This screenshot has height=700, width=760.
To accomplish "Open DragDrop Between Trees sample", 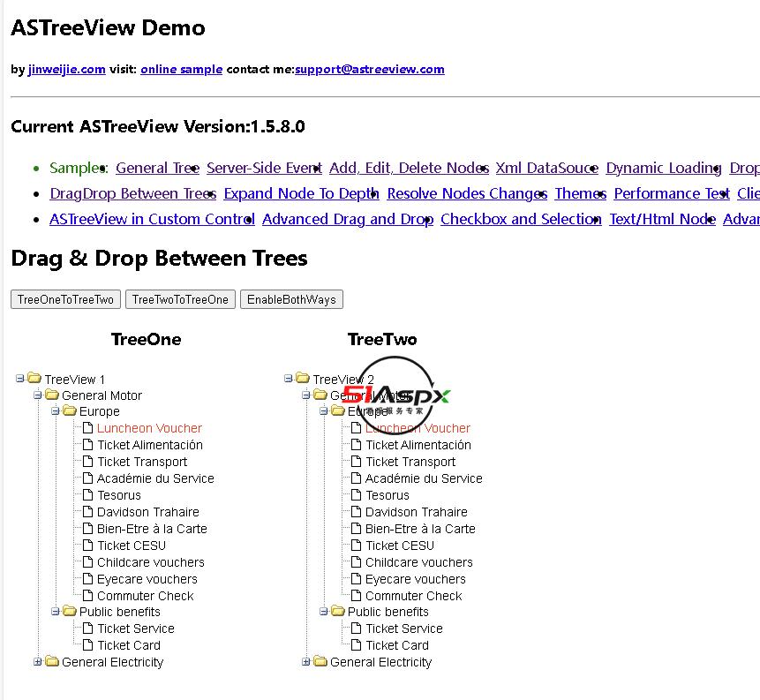I will (132, 193).
